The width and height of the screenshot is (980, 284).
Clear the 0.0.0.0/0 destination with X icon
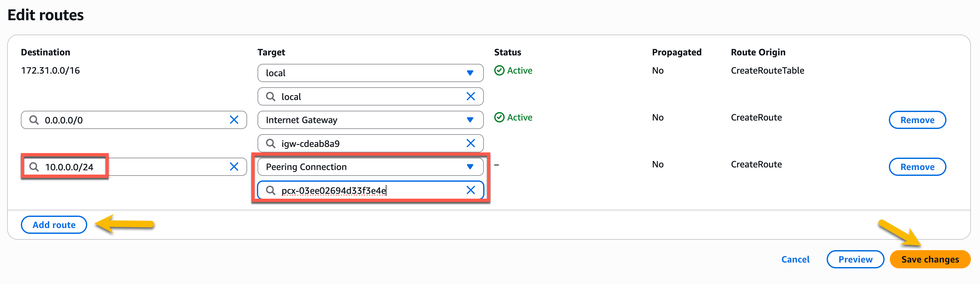(234, 120)
